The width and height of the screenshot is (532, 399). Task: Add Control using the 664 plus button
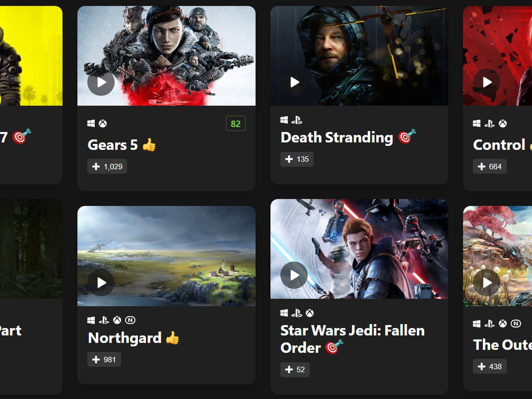pos(490,166)
